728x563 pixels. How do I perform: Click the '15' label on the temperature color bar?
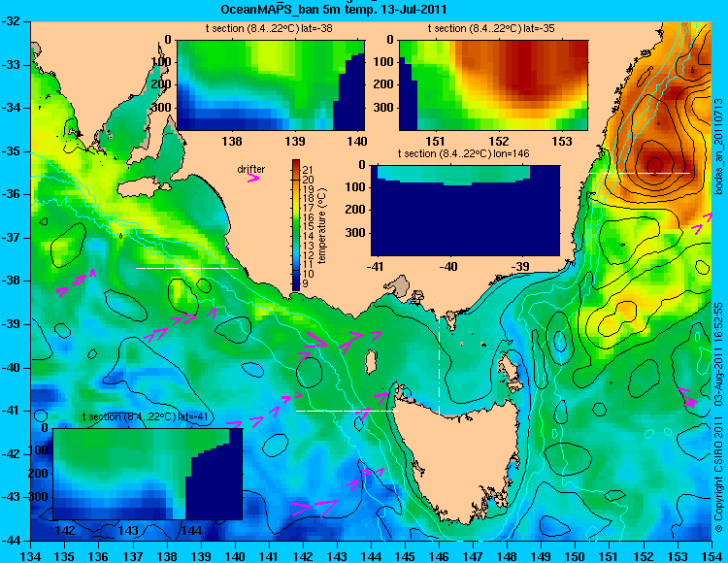pos(308,226)
